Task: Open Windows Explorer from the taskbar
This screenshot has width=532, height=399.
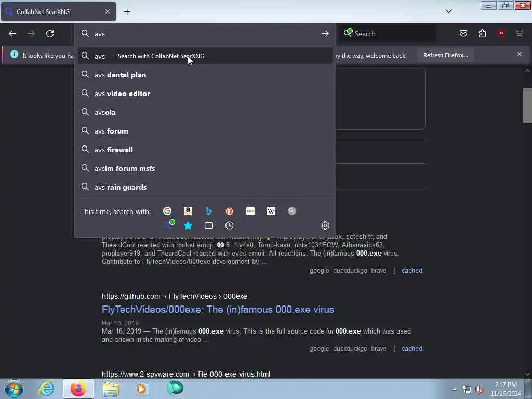Action: [111, 389]
